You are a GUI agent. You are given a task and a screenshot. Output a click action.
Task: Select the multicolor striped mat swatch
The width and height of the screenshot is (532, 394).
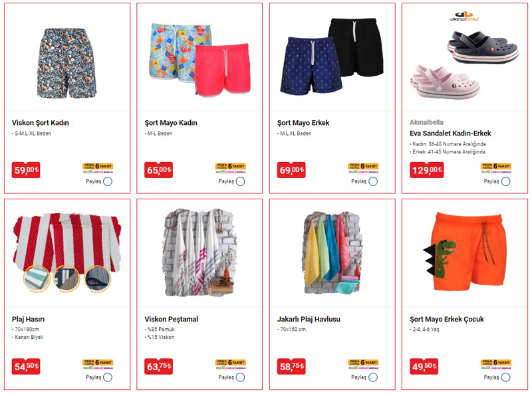pyautogui.click(x=97, y=278)
